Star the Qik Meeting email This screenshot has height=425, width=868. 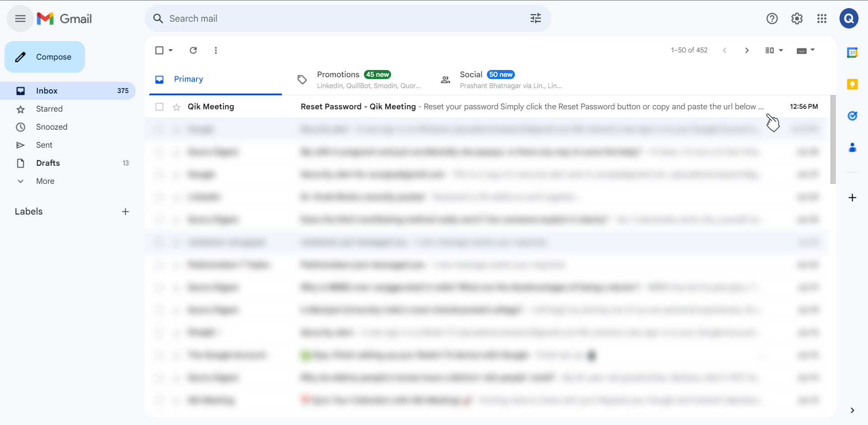[176, 107]
